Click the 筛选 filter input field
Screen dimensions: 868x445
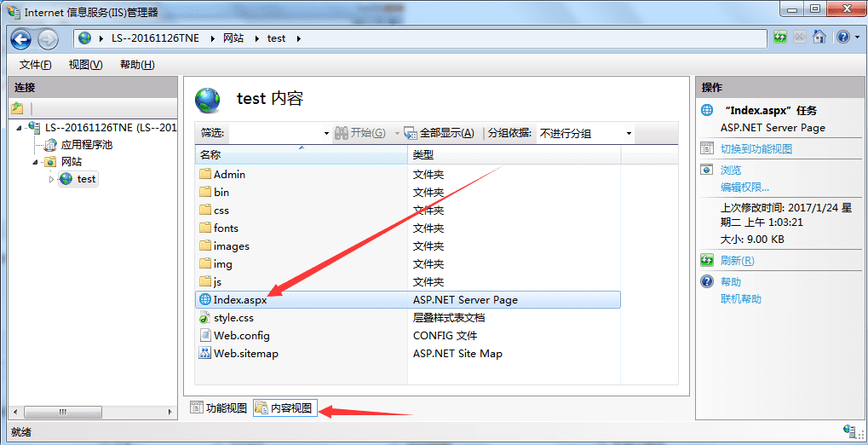(x=275, y=133)
